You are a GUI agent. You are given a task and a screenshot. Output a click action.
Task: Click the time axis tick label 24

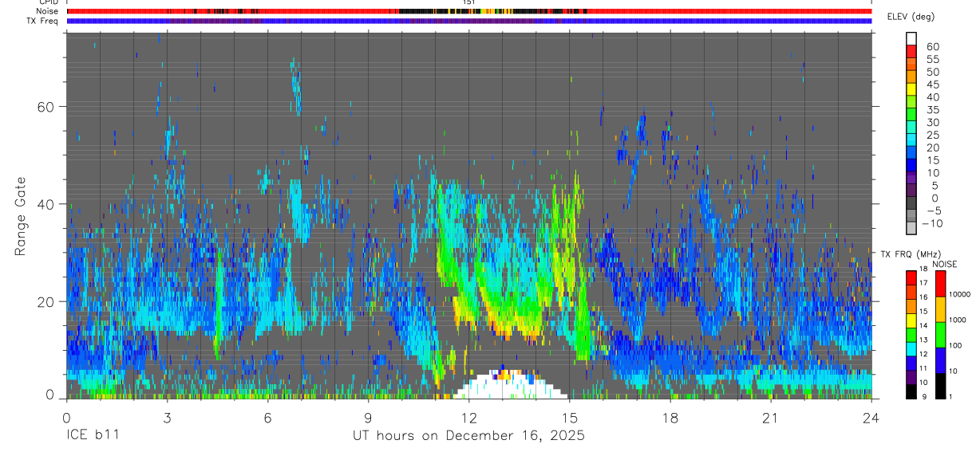(x=871, y=417)
